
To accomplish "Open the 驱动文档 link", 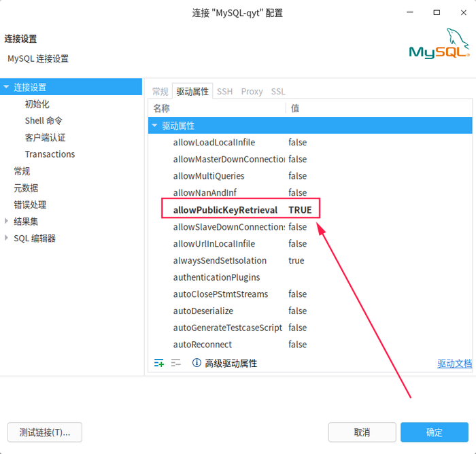I will point(454,363).
